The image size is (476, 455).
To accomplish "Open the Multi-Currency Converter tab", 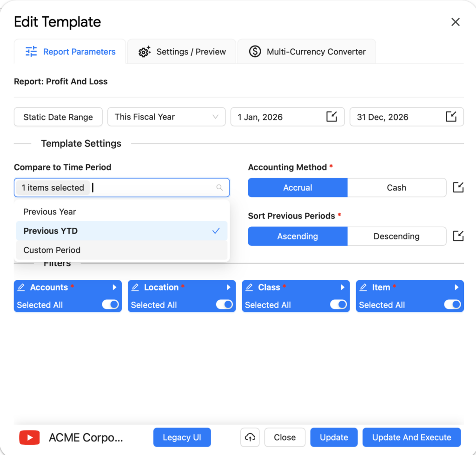I will pyautogui.click(x=307, y=52).
